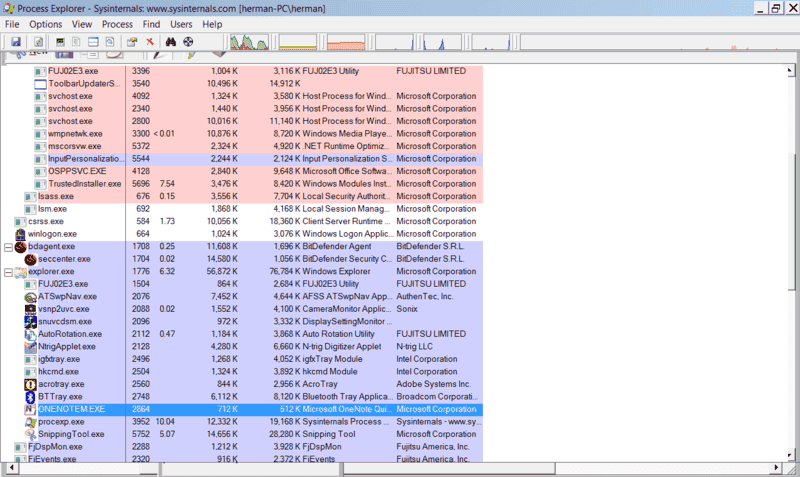Click the BTTray.exe Bluetooth icon
This screenshot has width=800, height=477.
click(30, 396)
